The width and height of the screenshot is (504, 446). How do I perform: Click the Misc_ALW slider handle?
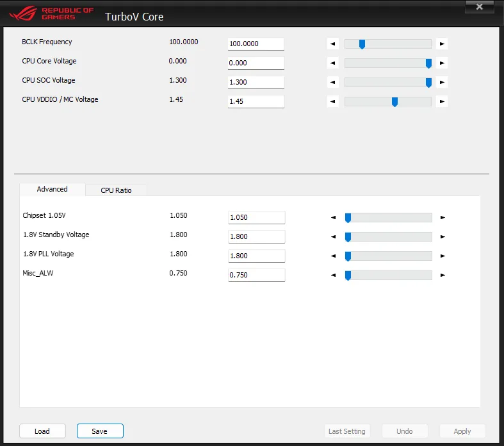(348, 276)
